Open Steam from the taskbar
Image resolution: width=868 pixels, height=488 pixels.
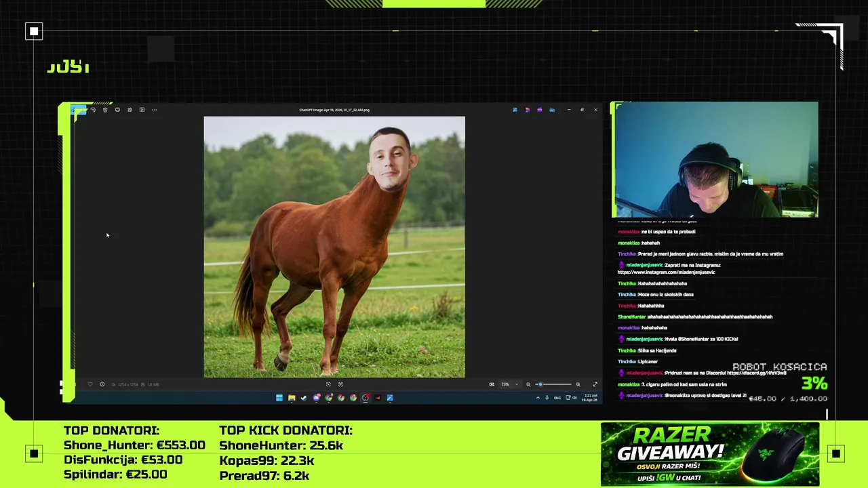click(x=303, y=398)
